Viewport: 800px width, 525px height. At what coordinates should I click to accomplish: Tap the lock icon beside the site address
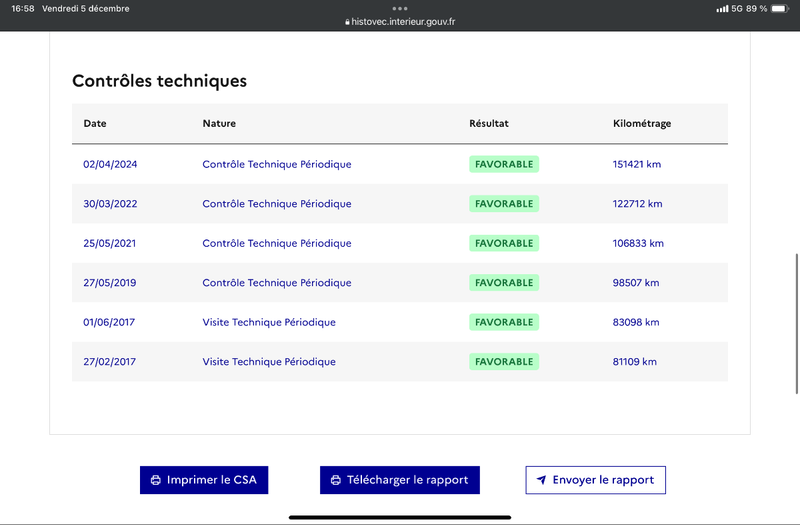tap(347, 21)
